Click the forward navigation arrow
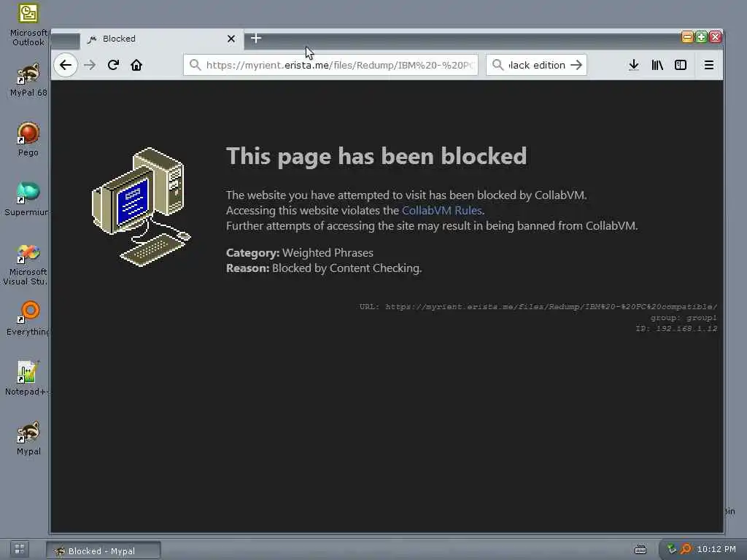 tap(90, 65)
